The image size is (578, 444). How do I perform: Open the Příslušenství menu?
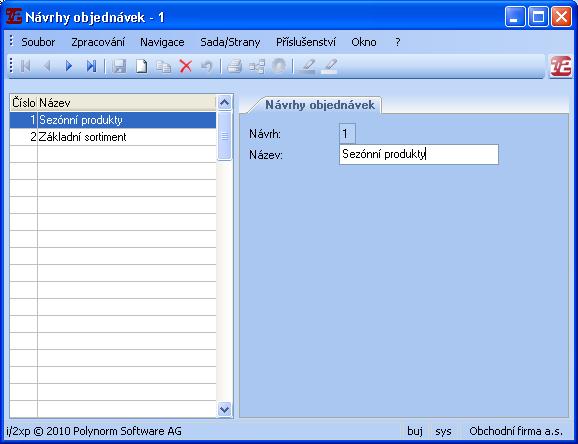pyautogui.click(x=306, y=42)
